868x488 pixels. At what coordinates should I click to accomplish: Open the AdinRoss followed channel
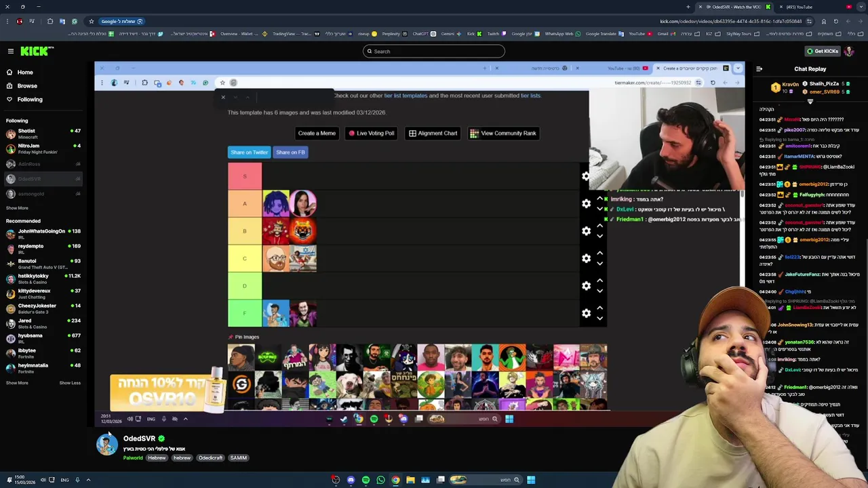(42, 163)
